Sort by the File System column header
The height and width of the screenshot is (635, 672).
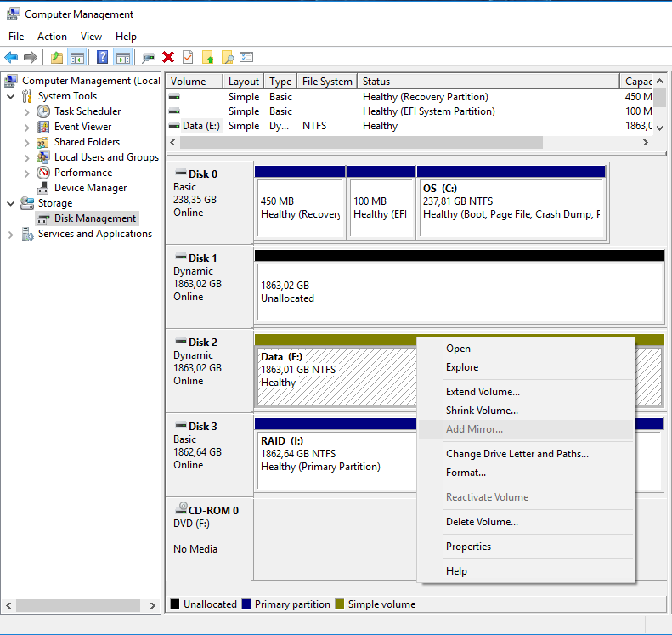pos(327,82)
